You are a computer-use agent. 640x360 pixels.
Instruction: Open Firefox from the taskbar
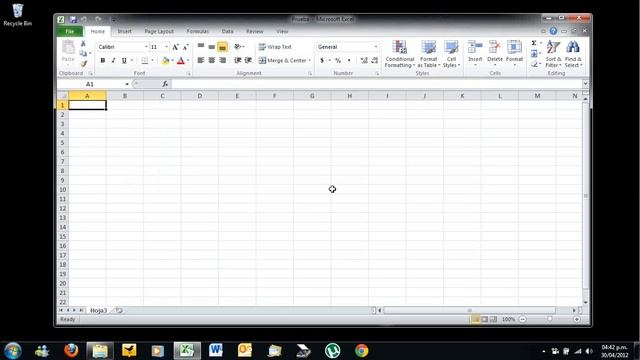(x=71, y=351)
